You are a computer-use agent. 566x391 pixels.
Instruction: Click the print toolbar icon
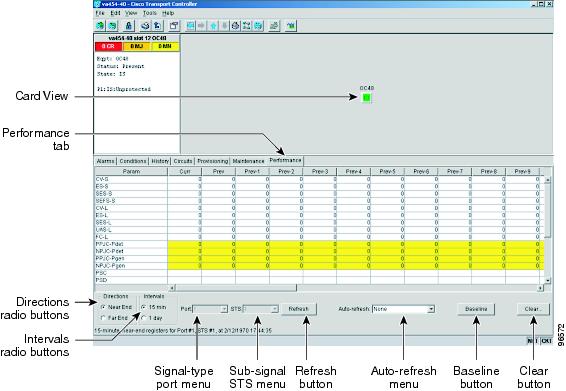[x=145, y=26]
